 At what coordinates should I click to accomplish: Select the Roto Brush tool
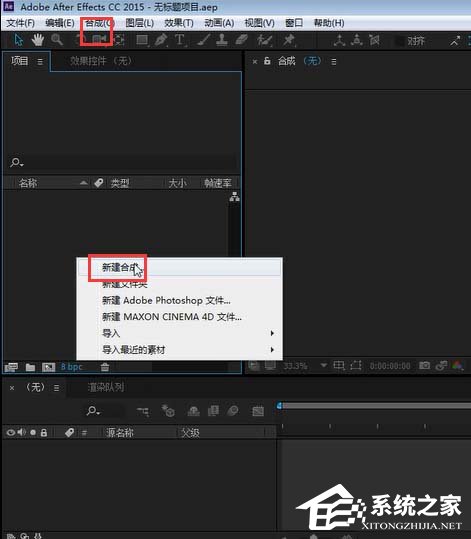265,40
